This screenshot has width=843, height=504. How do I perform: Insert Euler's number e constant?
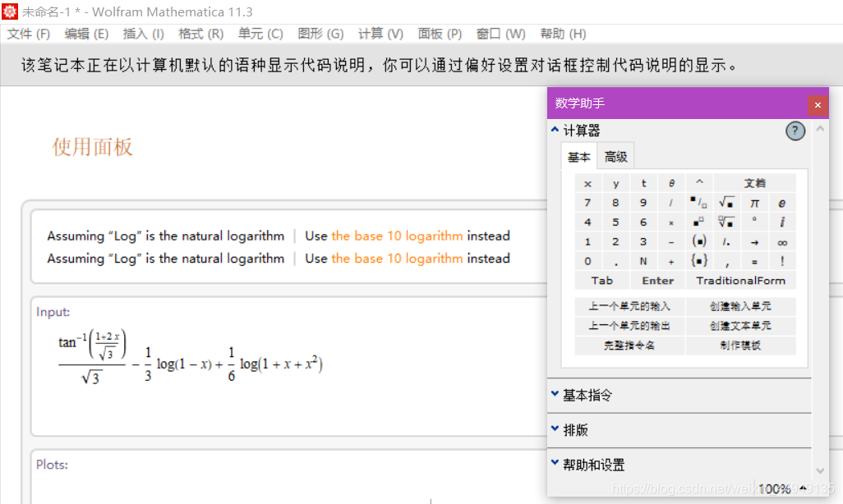(x=781, y=203)
